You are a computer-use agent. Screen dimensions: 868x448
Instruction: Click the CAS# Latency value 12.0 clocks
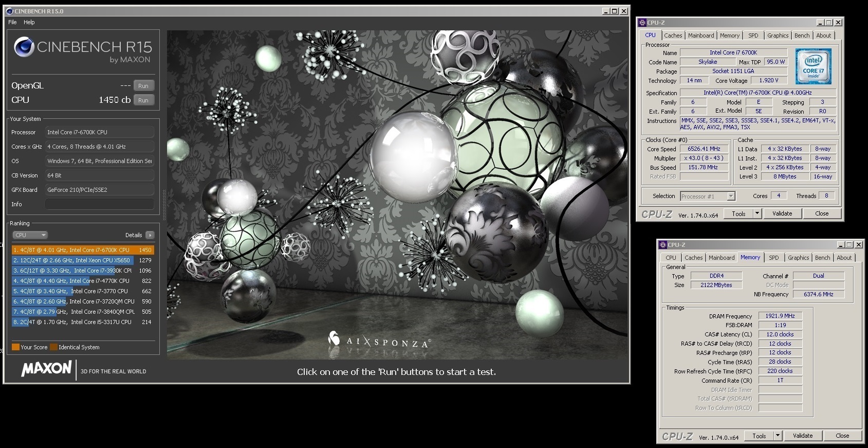coord(780,334)
